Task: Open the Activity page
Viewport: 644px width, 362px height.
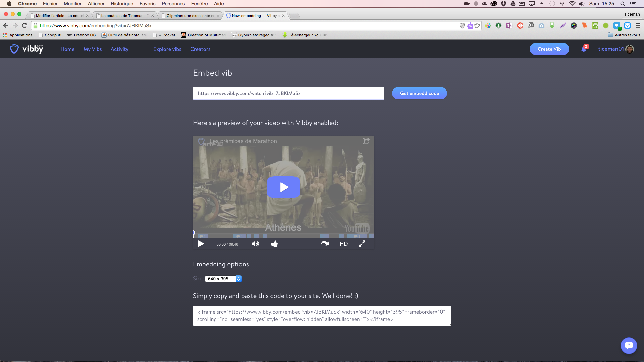Action: click(x=119, y=49)
